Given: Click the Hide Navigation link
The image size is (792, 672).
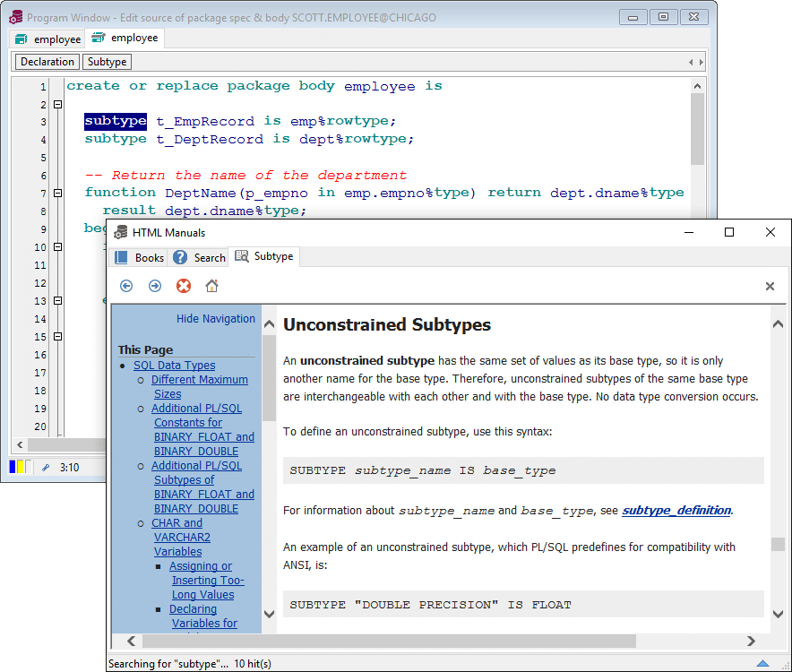Looking at the screenshot, I should pos(216,319).
